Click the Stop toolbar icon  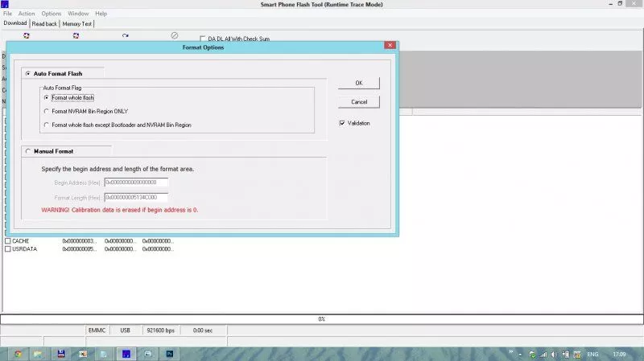[x=175, y=35]
